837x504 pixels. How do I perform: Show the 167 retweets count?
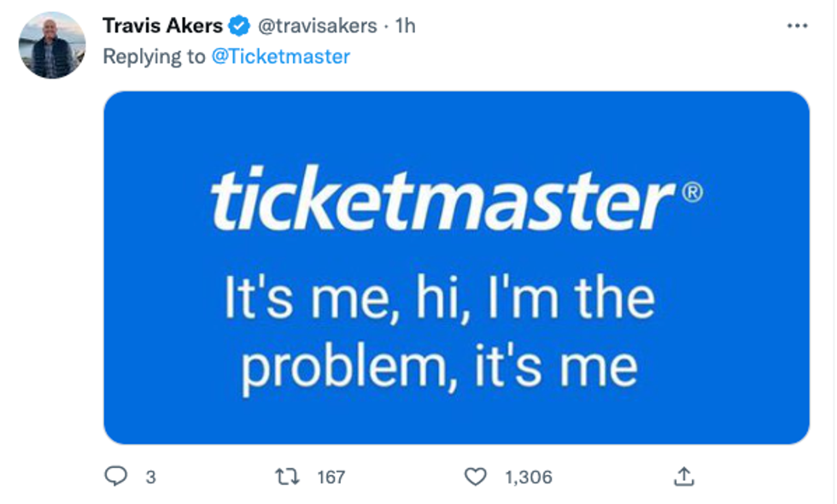coord(331,478)
